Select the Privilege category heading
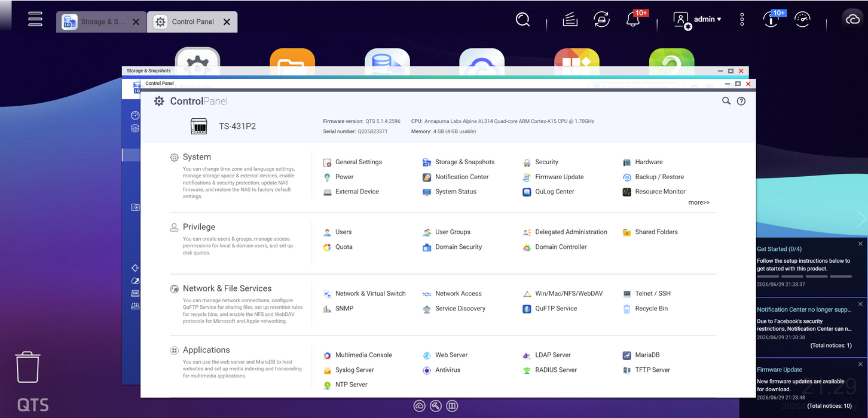Screen dimensions: 868x418 pyautogui.click(x=199, y=227)
